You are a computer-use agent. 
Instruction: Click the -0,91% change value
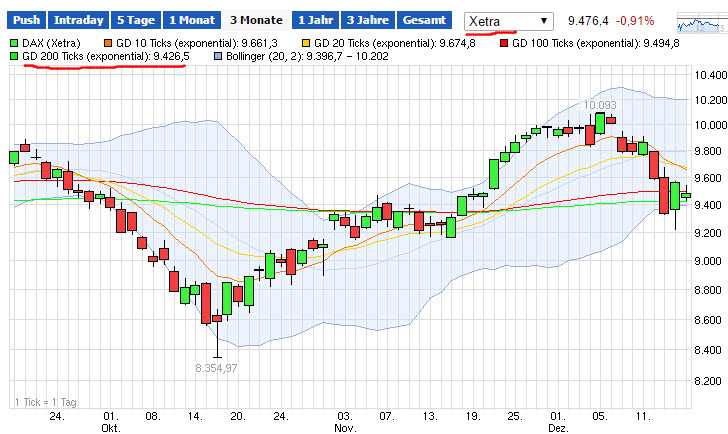click(635, 20)
